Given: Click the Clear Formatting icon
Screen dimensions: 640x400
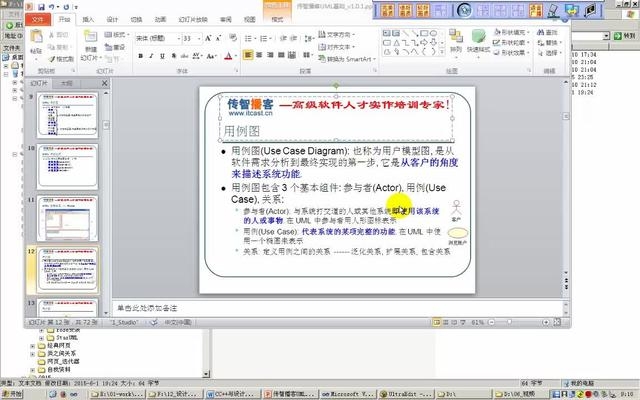Looking at the screenshot, I should (233, 38).
